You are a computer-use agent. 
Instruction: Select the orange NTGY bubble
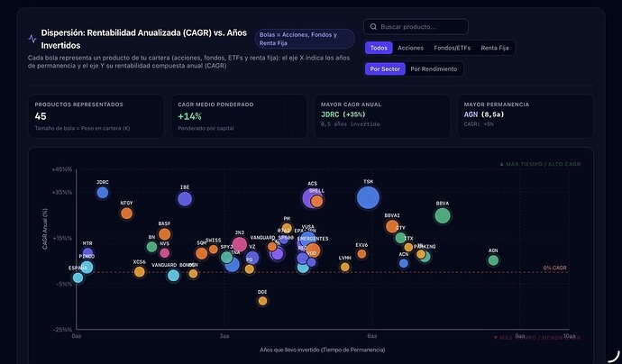[126, 214]
